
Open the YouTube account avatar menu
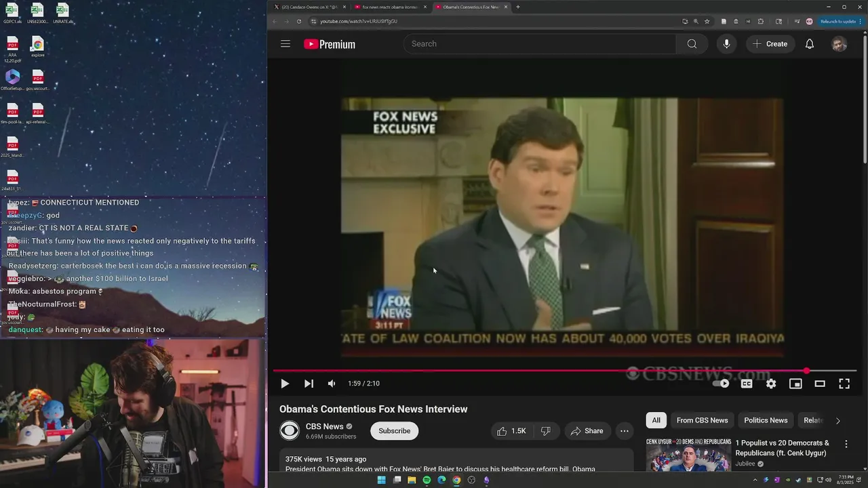coord(839,44)
